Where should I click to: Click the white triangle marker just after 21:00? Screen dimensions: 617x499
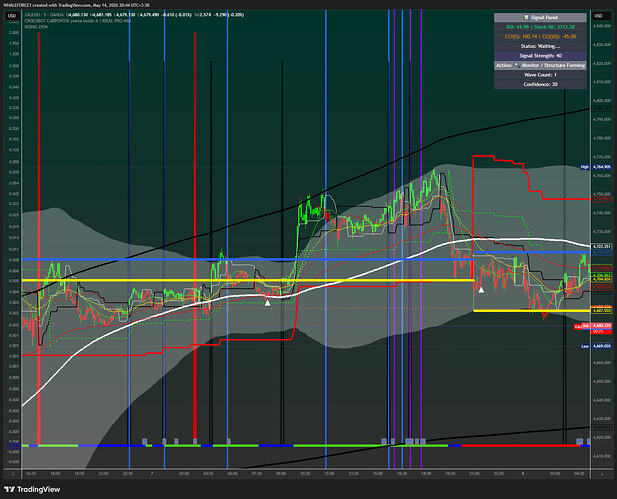tap(481, 290)
